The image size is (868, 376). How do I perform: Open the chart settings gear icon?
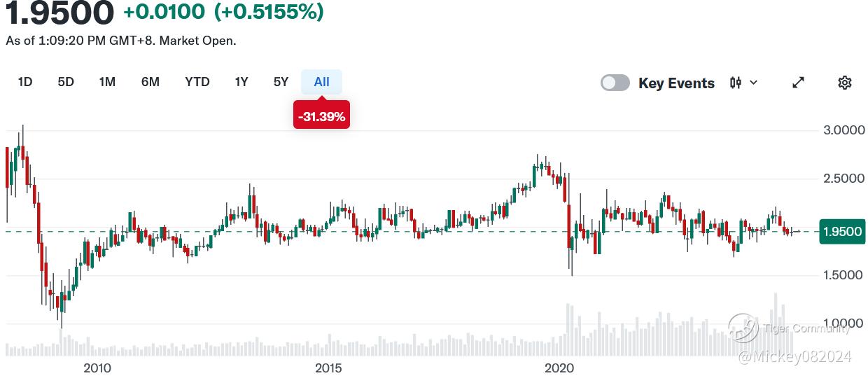[x=844, y=83]
